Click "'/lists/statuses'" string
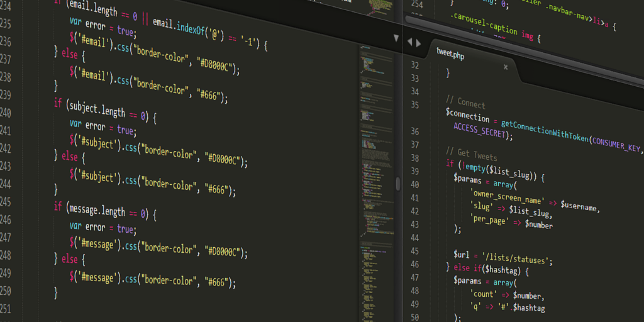 [x=516, y=258]
